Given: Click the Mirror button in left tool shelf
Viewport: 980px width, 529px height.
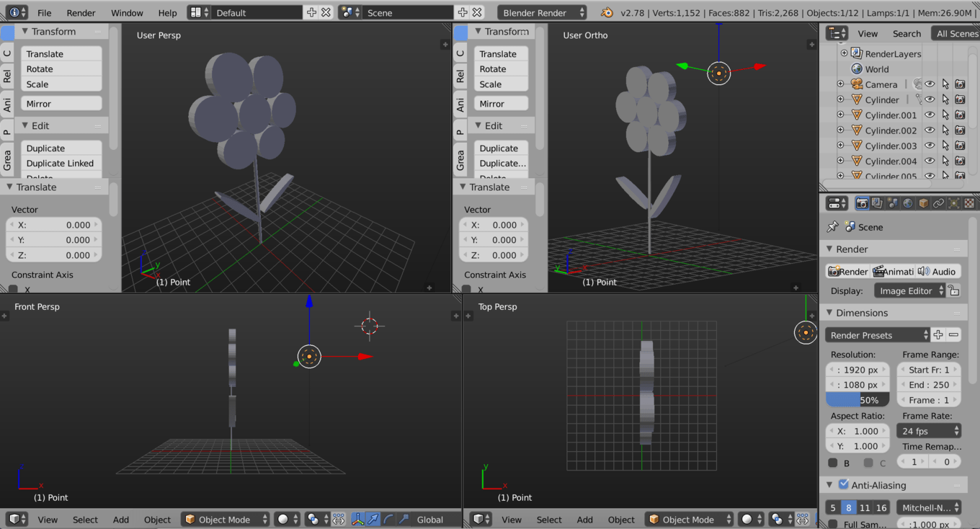Looking at the screenshot, I should tap(61, 104).
